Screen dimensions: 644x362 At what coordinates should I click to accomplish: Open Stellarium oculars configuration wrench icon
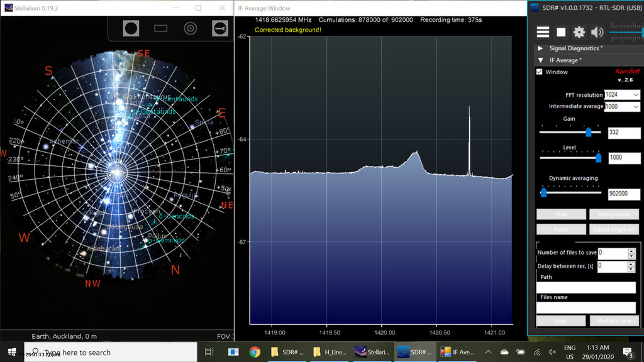tap(219, 28)
